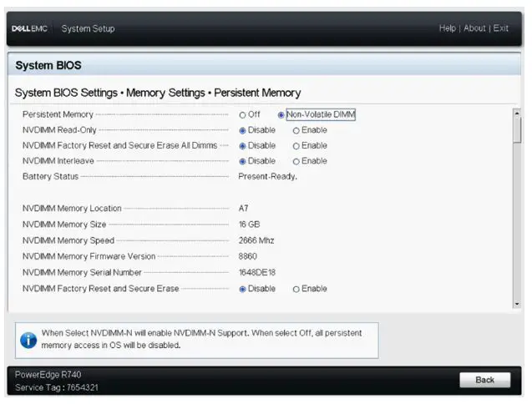The height and width of the screenshot is (404, 532).
Task: Click the NVDIMM Memory Firmware Version label
Action: [89, 256]
